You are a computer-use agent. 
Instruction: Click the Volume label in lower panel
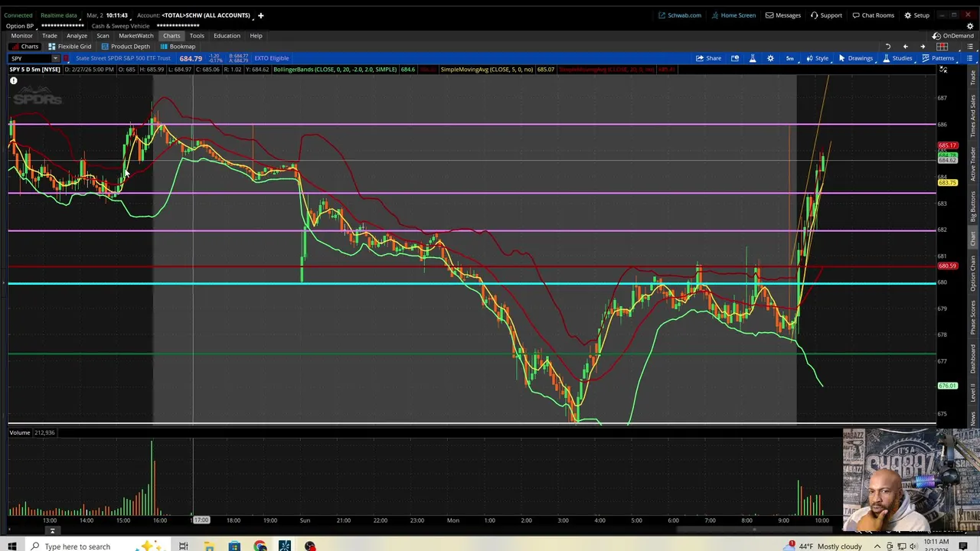pyautogui.click(x=20, y=433)
